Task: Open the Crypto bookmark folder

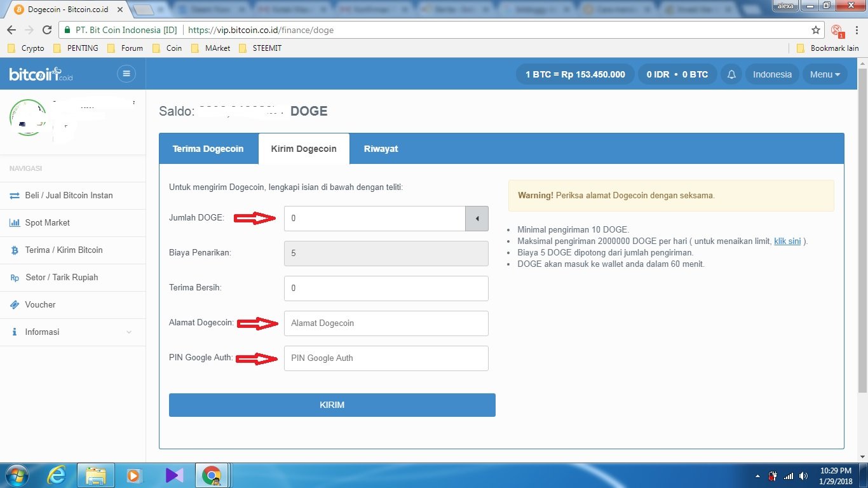Action: tap(26, 48)
